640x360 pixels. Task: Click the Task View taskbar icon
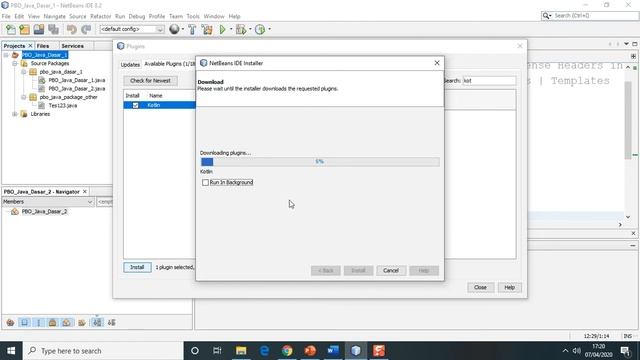point(217,351)
